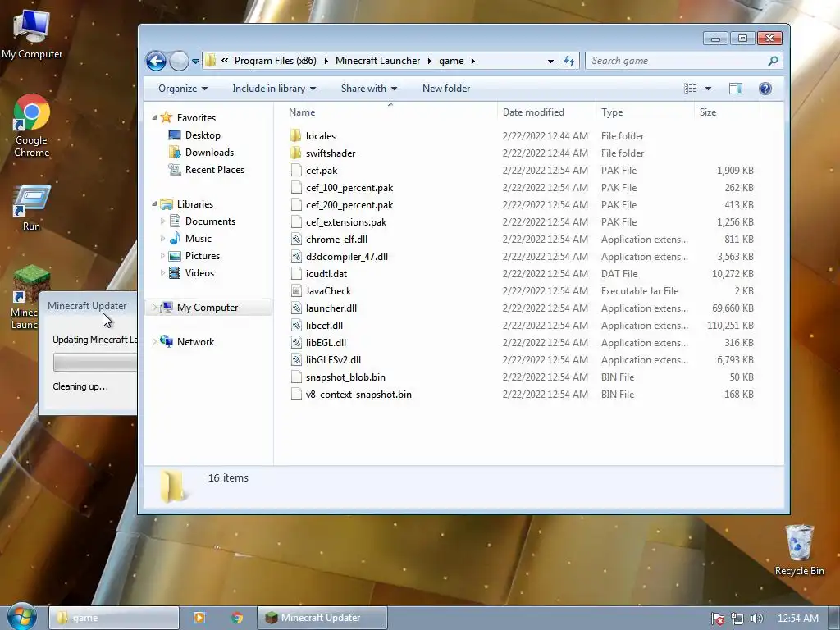The image size is (840, 630).
Task: Click the Minecraft Updater progress bar
Action: point(95,362)
